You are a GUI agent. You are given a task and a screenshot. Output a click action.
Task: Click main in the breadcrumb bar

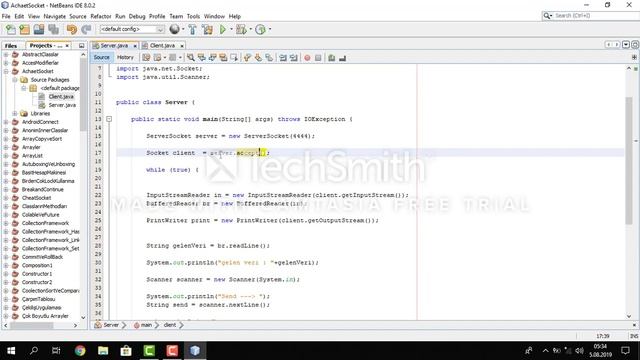(147, 325)
